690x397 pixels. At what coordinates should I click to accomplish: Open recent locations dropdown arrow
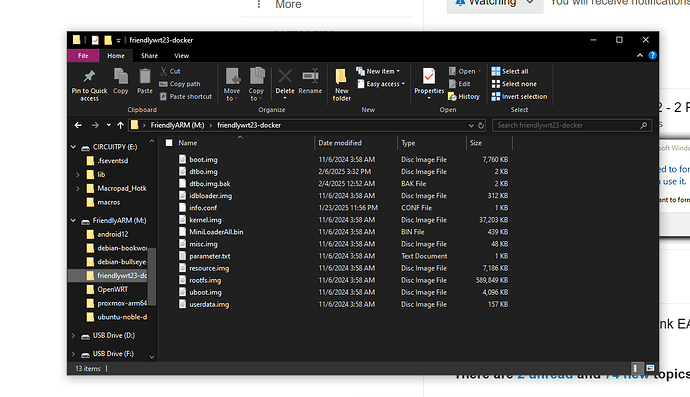click(x=109, y=125)
